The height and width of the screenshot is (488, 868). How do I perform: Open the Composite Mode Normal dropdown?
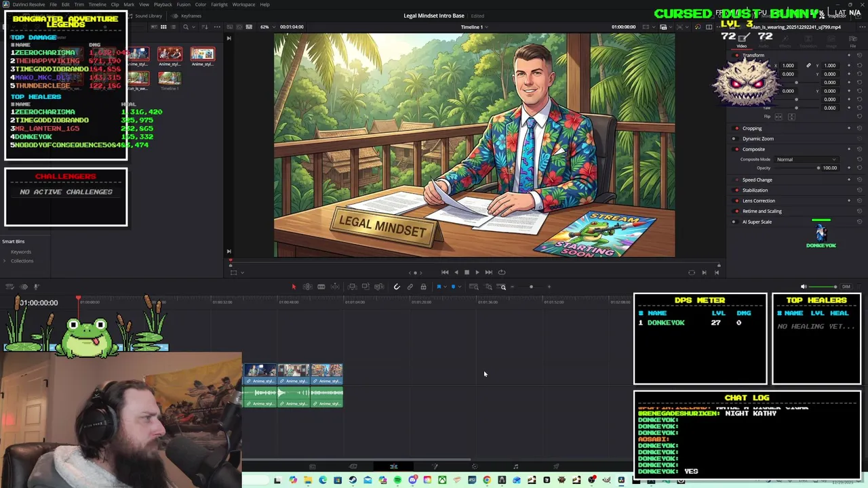tap(806, 159)
